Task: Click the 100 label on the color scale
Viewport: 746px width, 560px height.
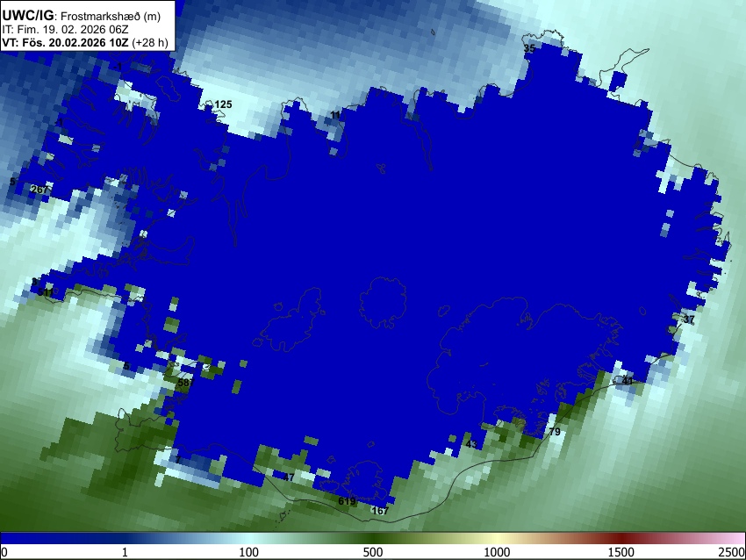Action: [248, 552]
